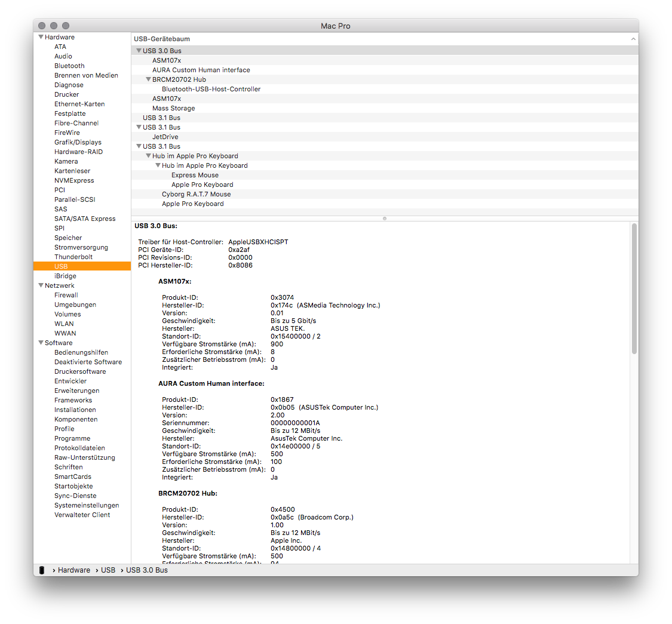Image resolution: width=672 pixels, height=624 pixels.
Task: Select Programme under Software
Action: (x=72, y=438)
